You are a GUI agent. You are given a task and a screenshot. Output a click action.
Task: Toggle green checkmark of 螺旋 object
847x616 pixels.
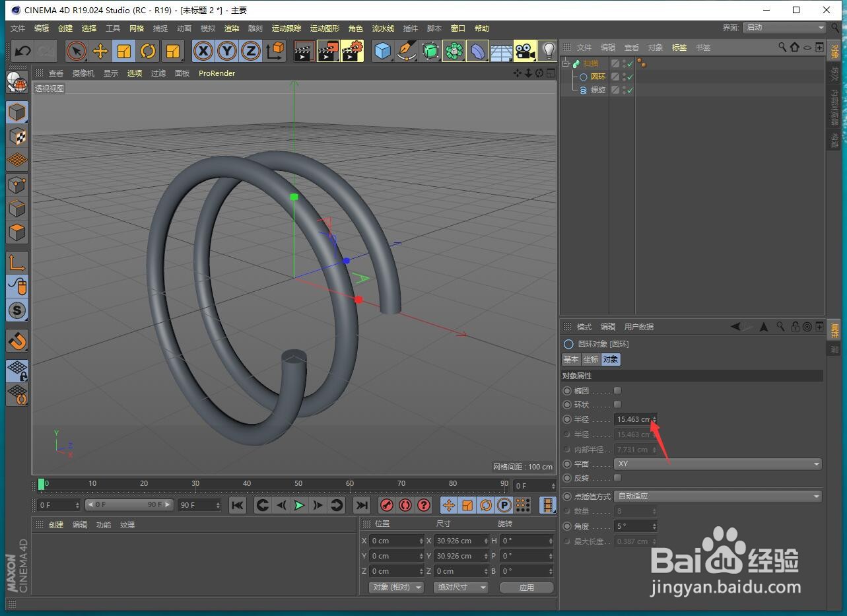(x=630, y=90)
